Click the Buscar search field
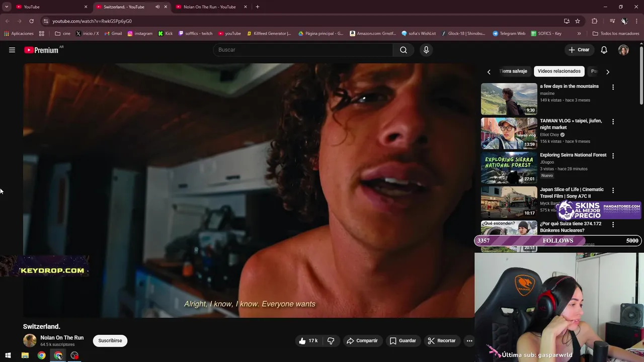This screenshot has width=644, height=362. point(303,50)
